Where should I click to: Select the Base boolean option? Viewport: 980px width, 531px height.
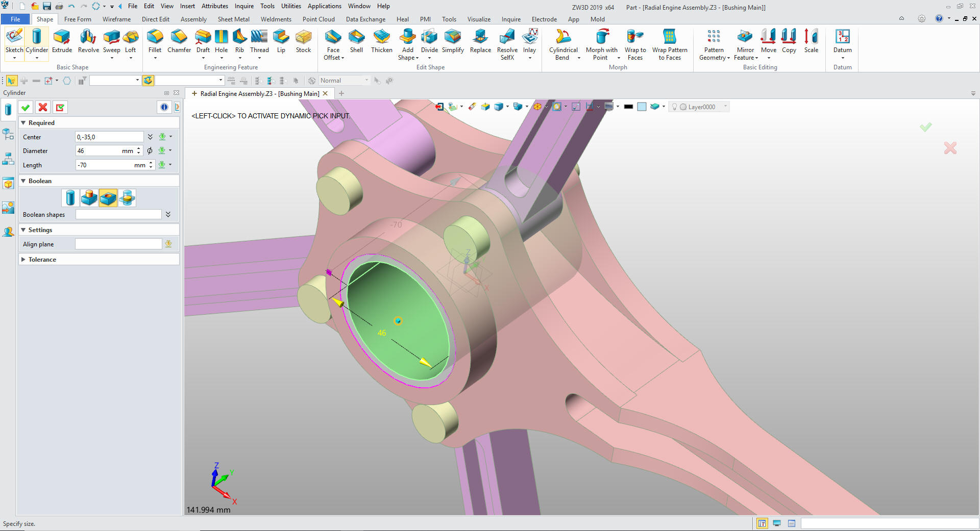(70, 198)
